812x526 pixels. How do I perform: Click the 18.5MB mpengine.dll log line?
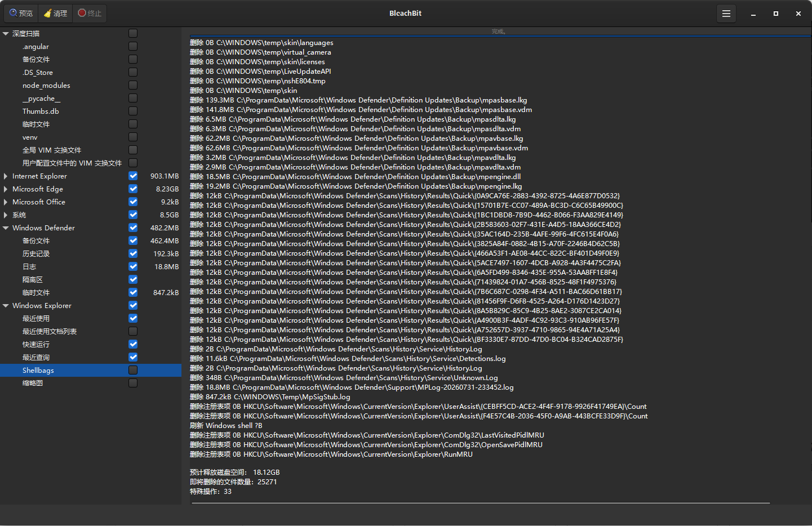(x=355, y=177)
